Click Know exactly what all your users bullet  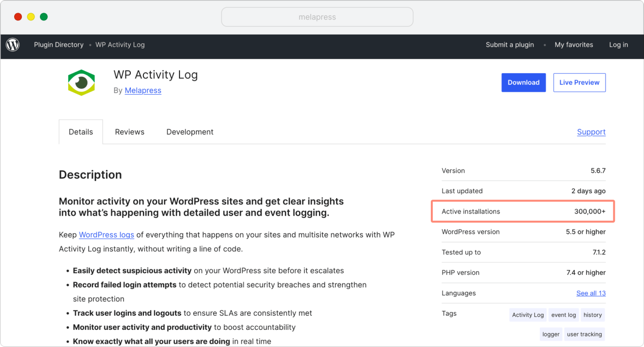coord(172,341)
